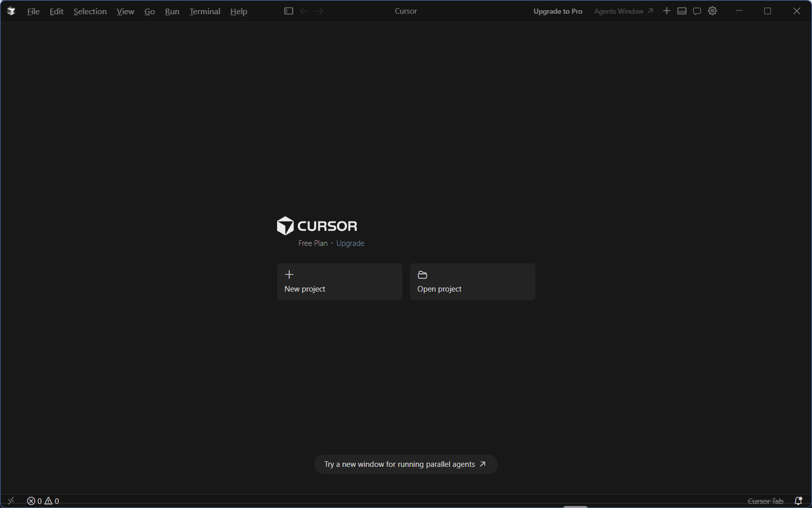This screenshot has width=812, height=508.
Task: Navigate back with the left arrow
Action: point(304,11)
